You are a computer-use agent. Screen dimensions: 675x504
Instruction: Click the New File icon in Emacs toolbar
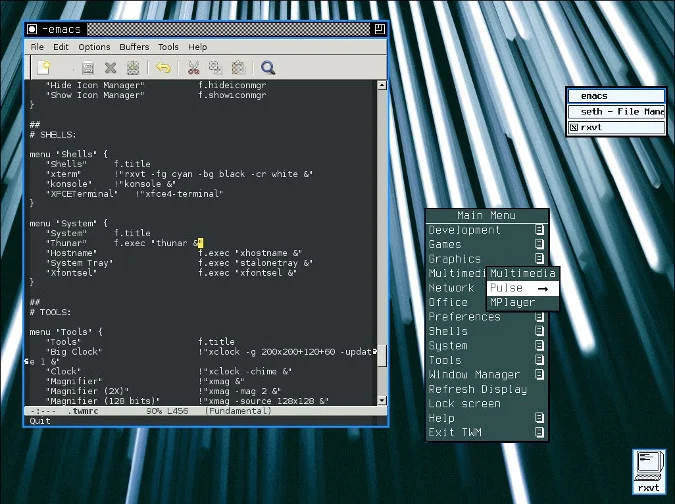pos(44,68)
